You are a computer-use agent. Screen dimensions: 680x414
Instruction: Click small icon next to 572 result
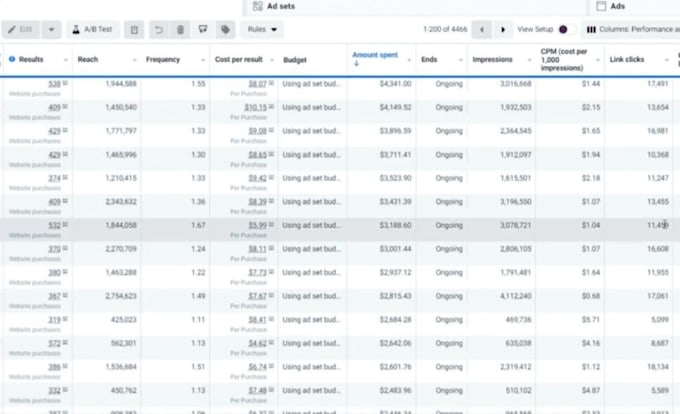coord(65,342)
